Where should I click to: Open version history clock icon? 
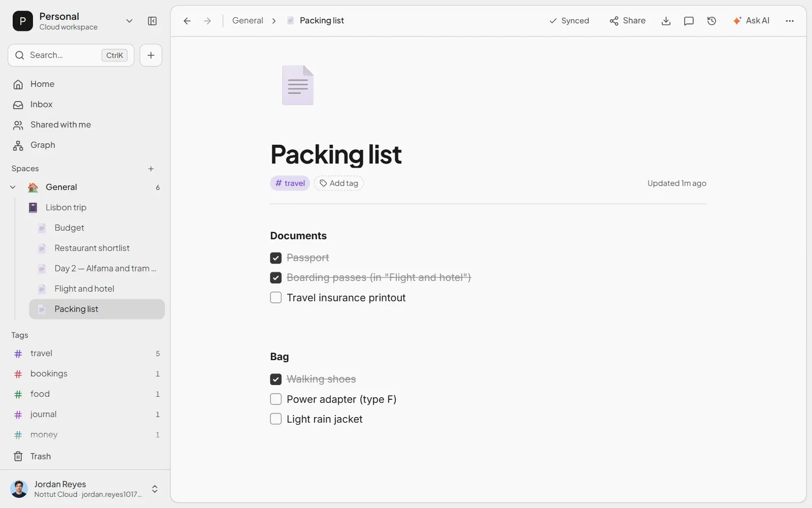[712, 21]
